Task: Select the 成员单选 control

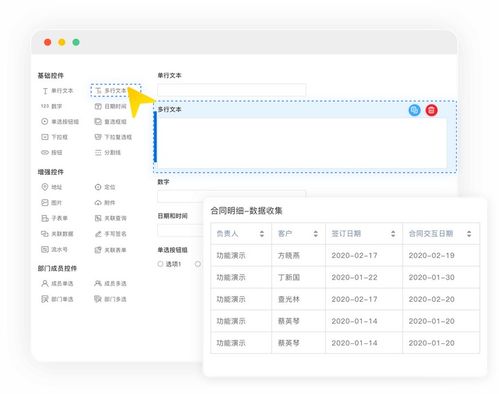Action: pyautogui.click(x=57, y=283)
